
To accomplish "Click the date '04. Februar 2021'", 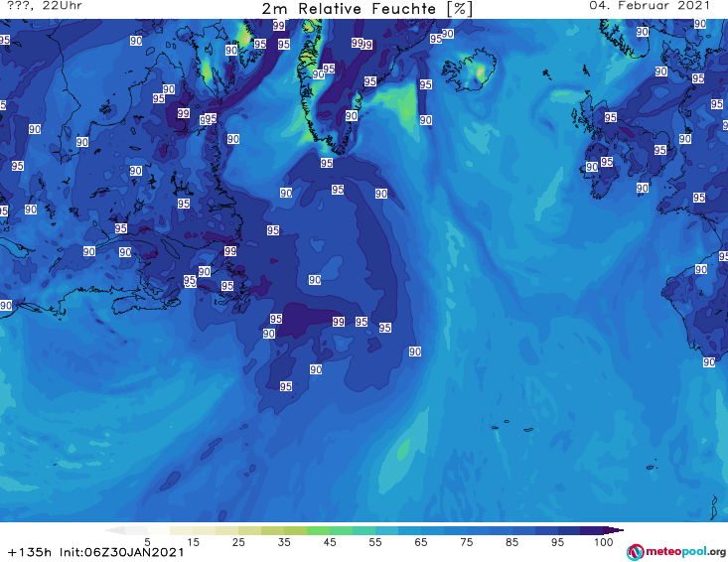I will tap(650, 6).
